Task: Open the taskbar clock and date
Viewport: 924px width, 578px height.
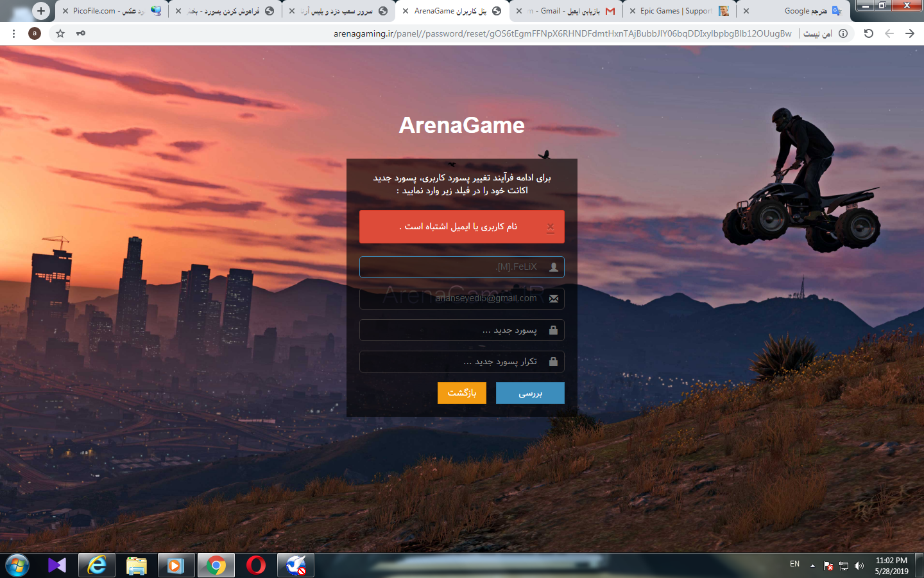Action: pos(891,566)
